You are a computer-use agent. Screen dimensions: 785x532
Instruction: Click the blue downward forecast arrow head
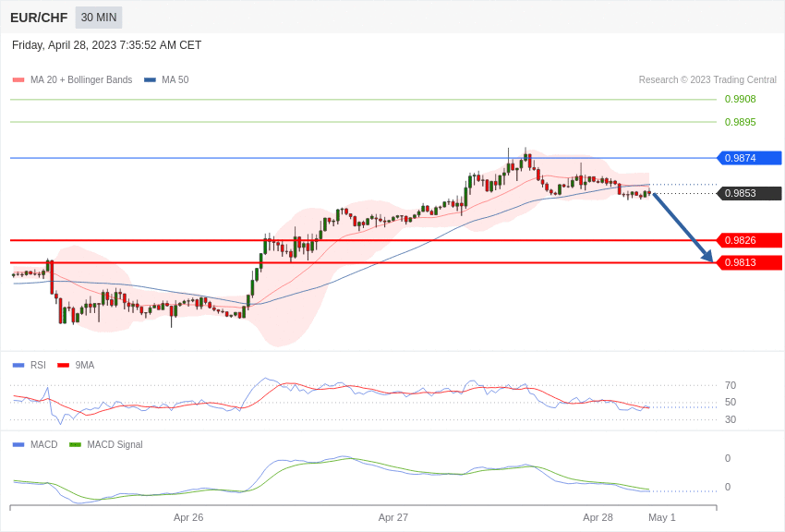coord(707,256)
